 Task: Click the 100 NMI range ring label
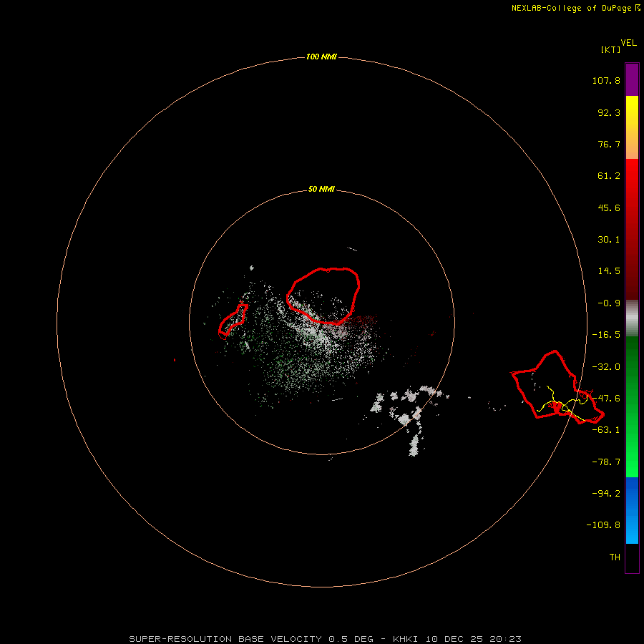[321, 57]
